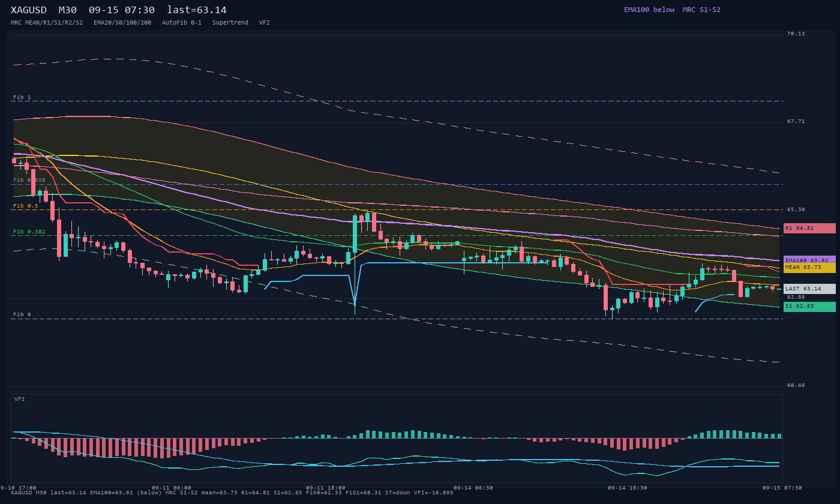This screenshot has height=504, width=840.
Task: Click the 67.71 price axis label
Action: click(x=796, y=121)
